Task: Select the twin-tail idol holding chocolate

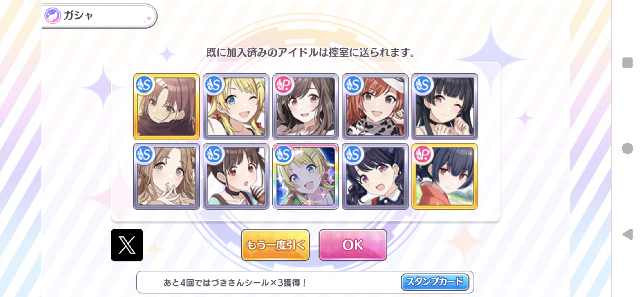Action: tap(236, 176)
